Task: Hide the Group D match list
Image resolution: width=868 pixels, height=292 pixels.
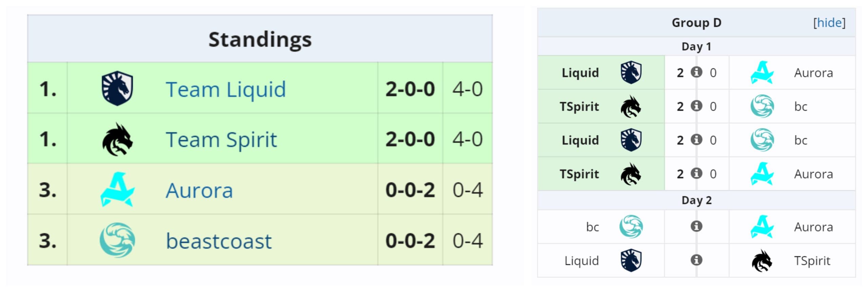Action: [x=829, y=23]
